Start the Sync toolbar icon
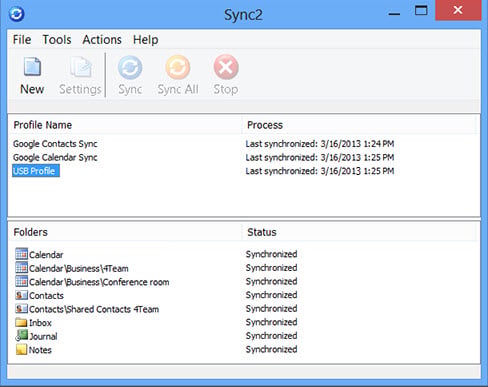The height and width of the screenshot is (387, 488). (x=130, y=68)
